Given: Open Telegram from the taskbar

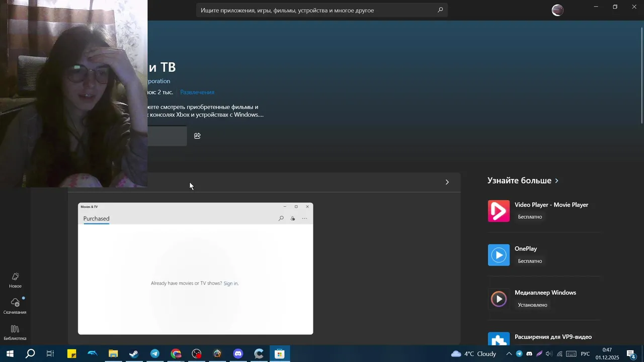Looking at the screenshot, I should [155, 354].
